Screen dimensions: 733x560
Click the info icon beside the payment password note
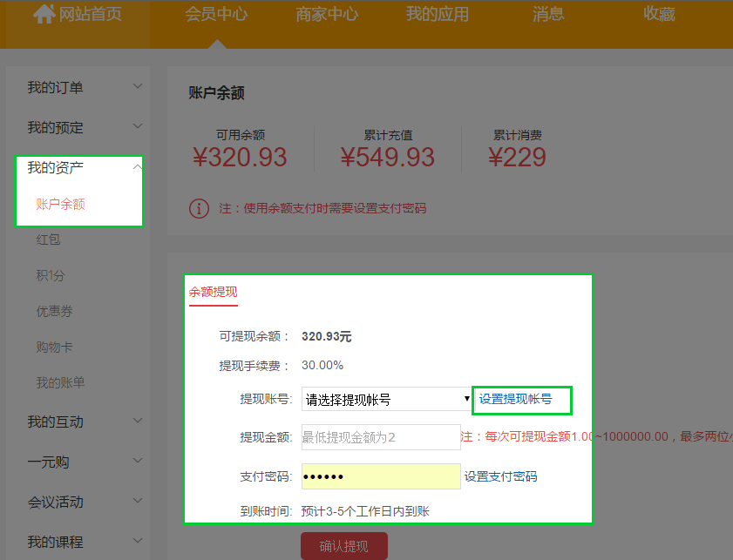[x=200, y=209]
